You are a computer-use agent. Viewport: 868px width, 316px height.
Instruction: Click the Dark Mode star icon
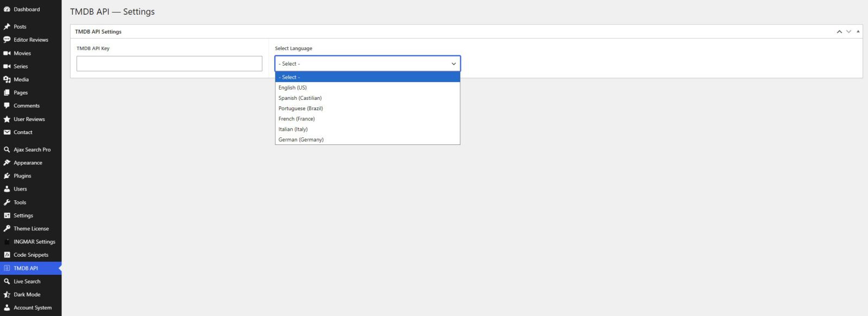(7, 294)
